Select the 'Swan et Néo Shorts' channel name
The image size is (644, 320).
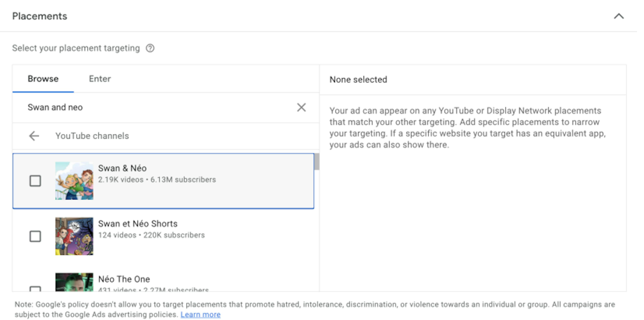pyautogui.click(x=138, y=224)
